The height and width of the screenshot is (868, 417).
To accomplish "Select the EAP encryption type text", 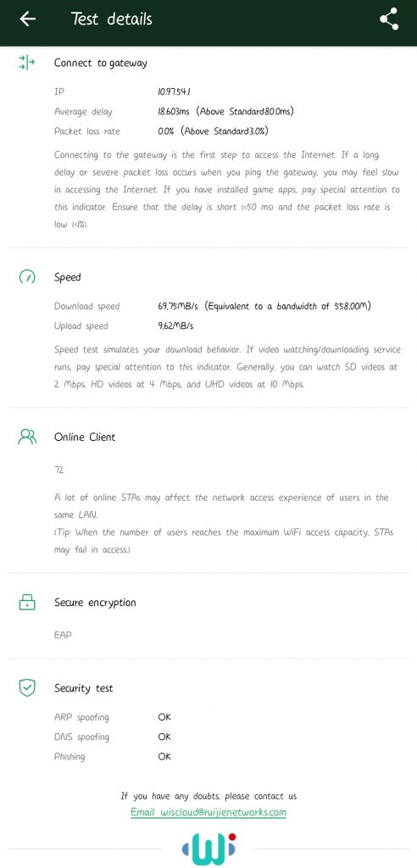I will (63, 635).
